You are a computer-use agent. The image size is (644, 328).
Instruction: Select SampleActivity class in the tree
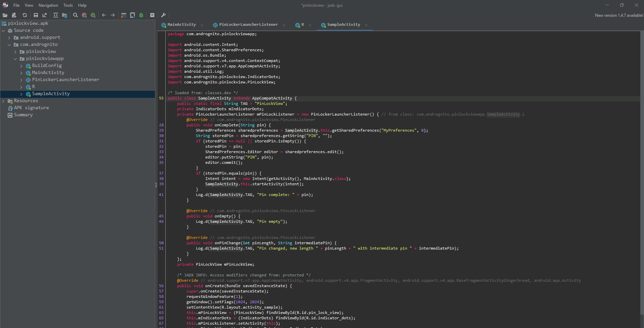[51, 94]
